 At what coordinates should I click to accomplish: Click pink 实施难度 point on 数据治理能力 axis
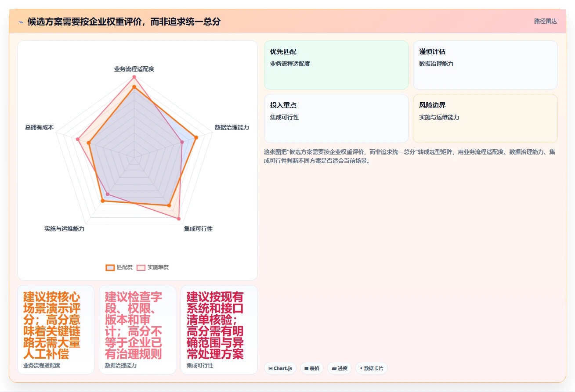[x=182, y=142]
